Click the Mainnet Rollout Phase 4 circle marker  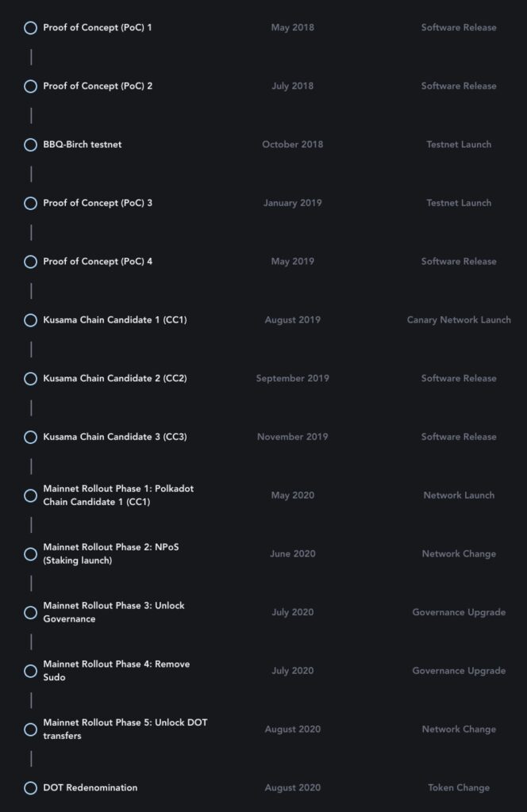click(30, 671)
